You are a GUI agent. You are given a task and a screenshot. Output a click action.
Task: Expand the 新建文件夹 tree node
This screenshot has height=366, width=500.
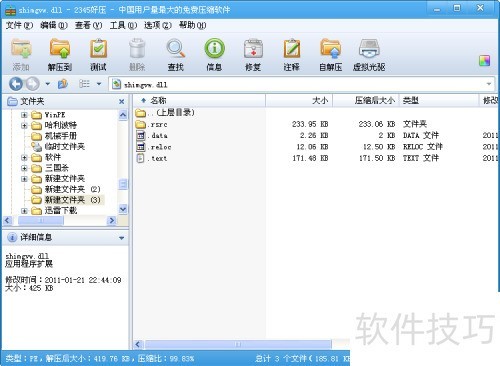coord(24,179)
